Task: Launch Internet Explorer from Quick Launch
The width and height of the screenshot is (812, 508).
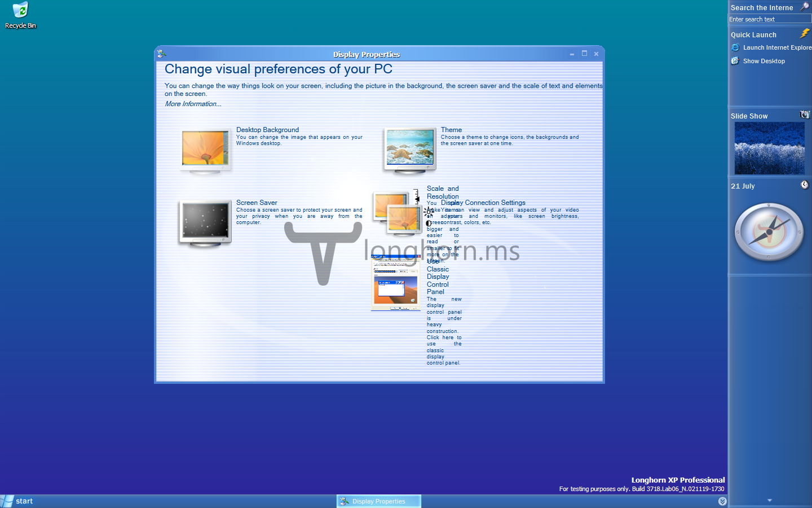Action: pos(771,47)
